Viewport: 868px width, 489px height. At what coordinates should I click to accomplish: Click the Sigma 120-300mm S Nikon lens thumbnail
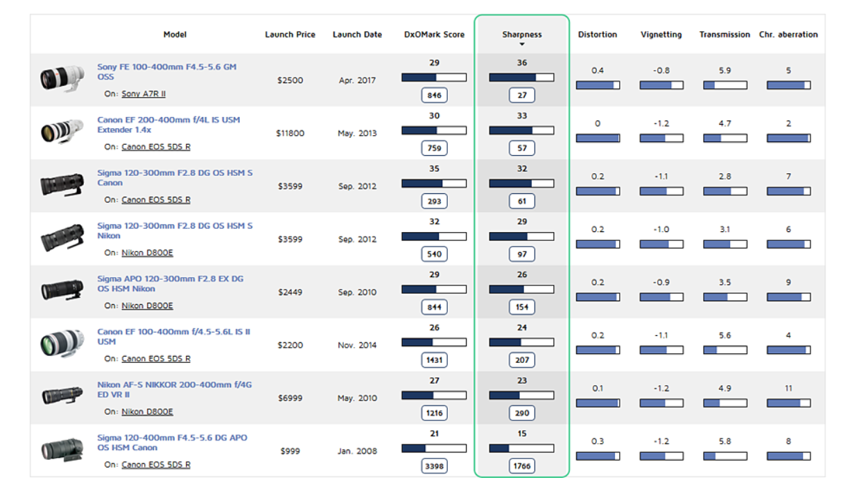(62, 238)
